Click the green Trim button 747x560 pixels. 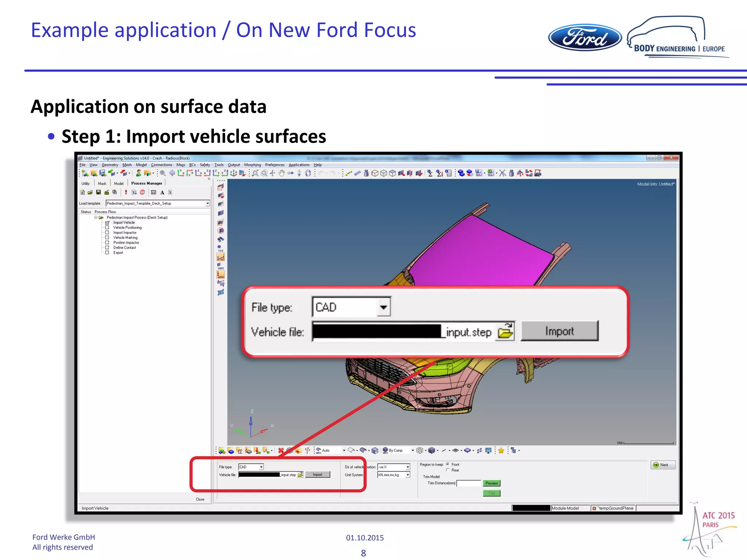[x=492, y=493]
